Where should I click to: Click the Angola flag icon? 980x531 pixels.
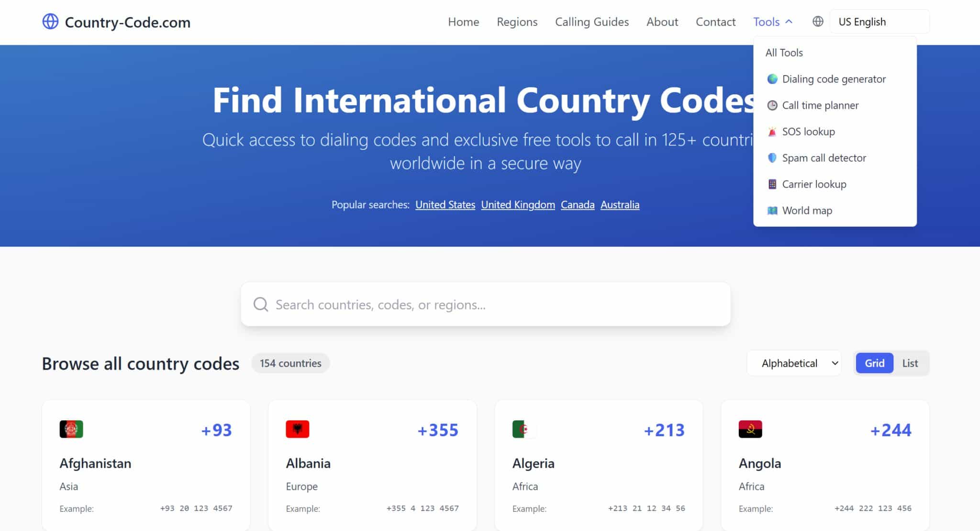point(750,429)
